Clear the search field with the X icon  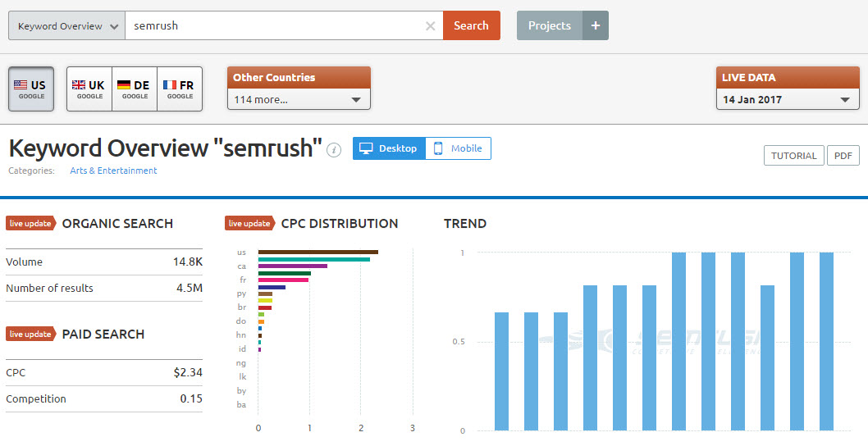point(430,26)
